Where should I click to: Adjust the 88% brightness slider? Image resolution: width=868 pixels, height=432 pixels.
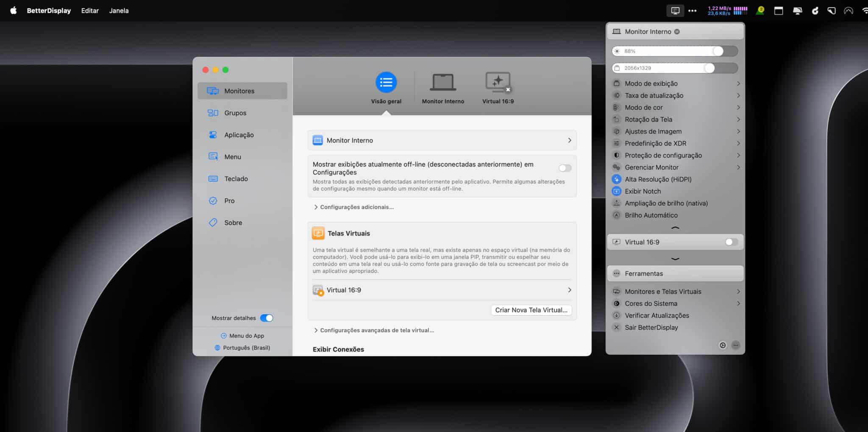point(717,51)
